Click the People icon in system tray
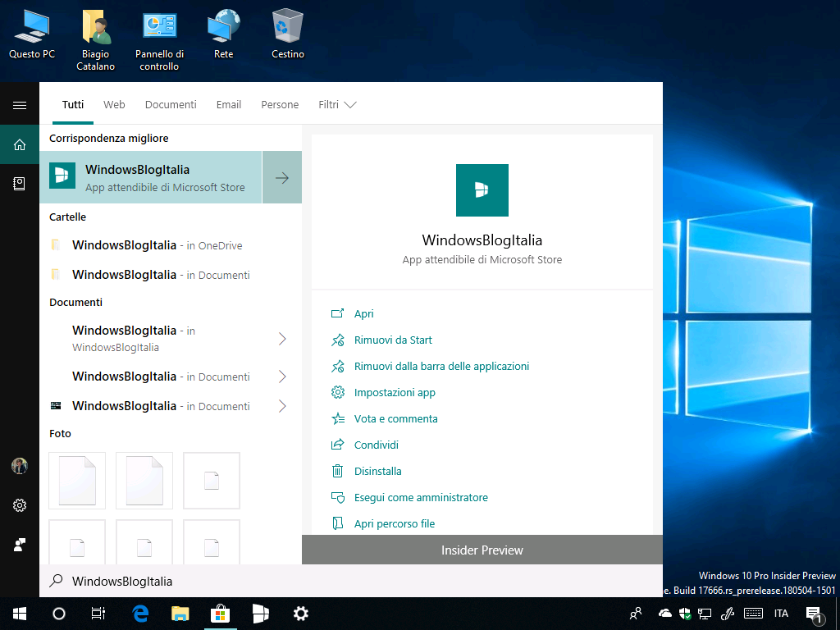The width and height of the screenshot is (840, 630). (636, 614)
